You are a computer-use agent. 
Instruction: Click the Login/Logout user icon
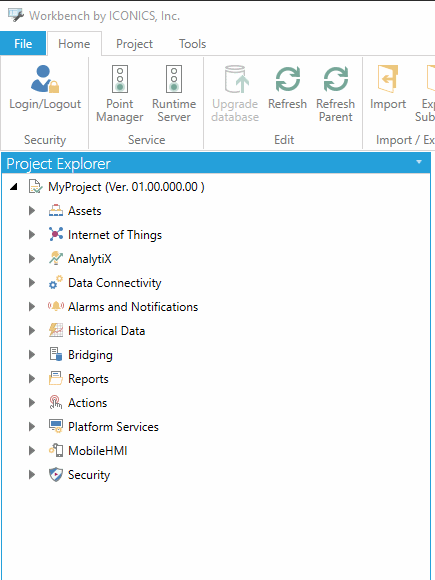(45, 79)
